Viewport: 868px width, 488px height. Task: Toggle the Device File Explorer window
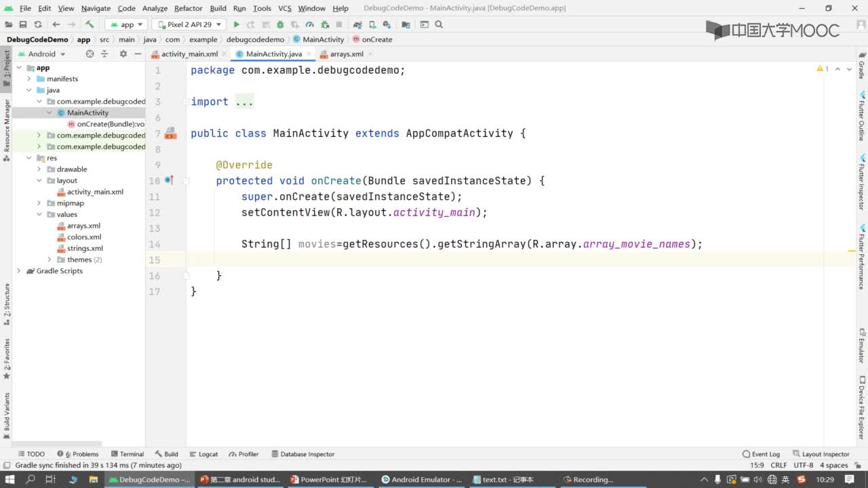click(862, 408)
